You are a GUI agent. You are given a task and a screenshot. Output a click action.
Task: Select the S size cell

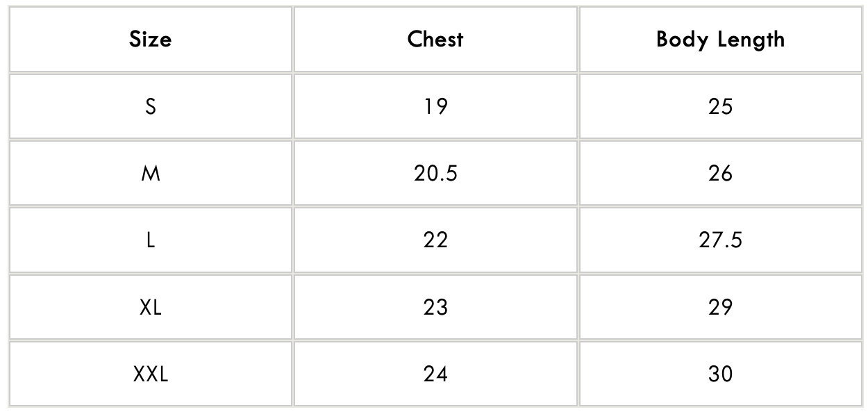150,106
